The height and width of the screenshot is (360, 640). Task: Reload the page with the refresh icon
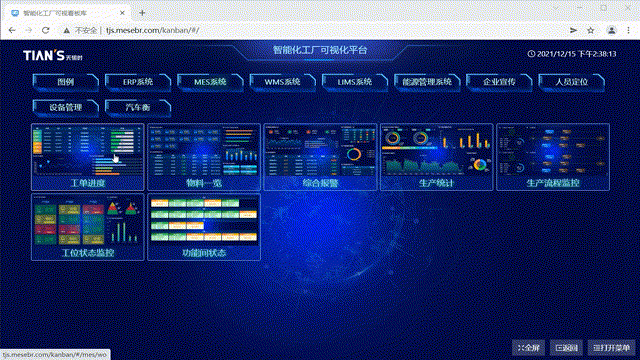46,30
